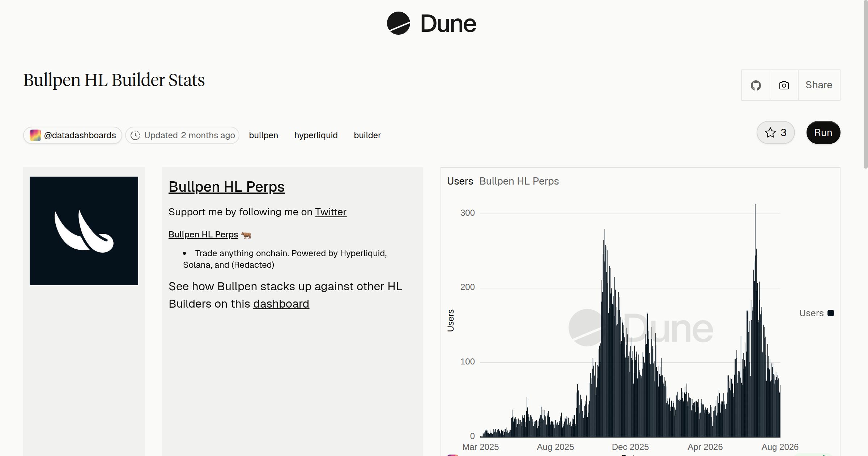This screenshot has height=456, width=868.
Task: Click the Bullpen HL Perps chart subtitle
Action: [x=519, y=181]
